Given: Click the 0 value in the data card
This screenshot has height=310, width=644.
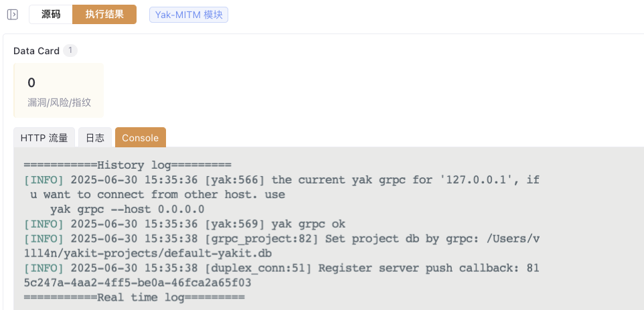Looking at the screenshot, I should (31, 82).
